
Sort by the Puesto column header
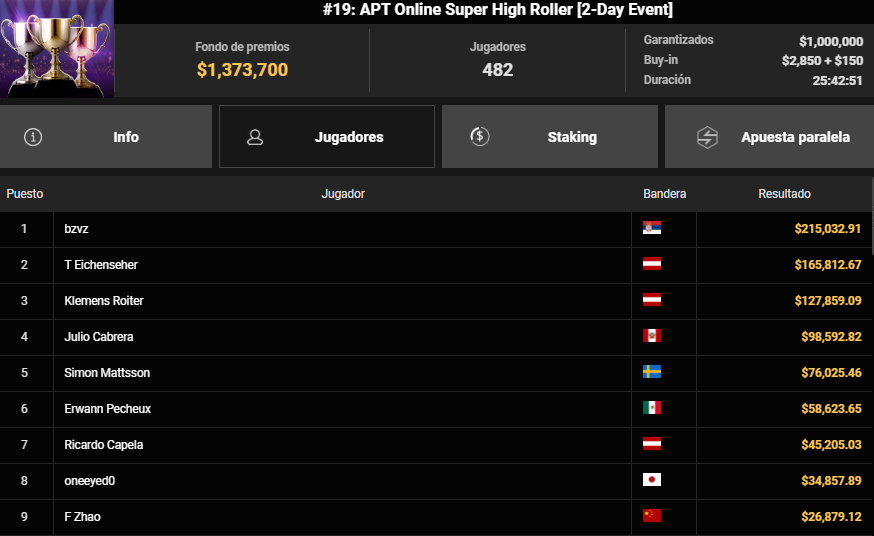coord(25,194)
